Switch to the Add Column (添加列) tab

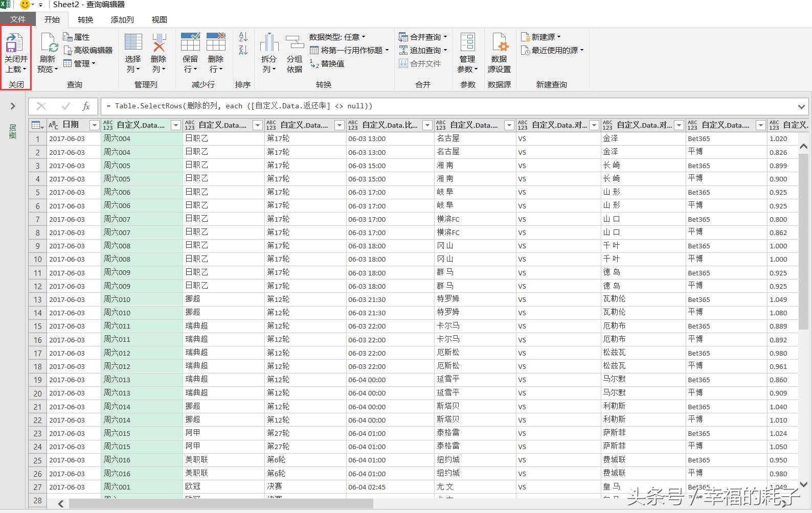122,19
